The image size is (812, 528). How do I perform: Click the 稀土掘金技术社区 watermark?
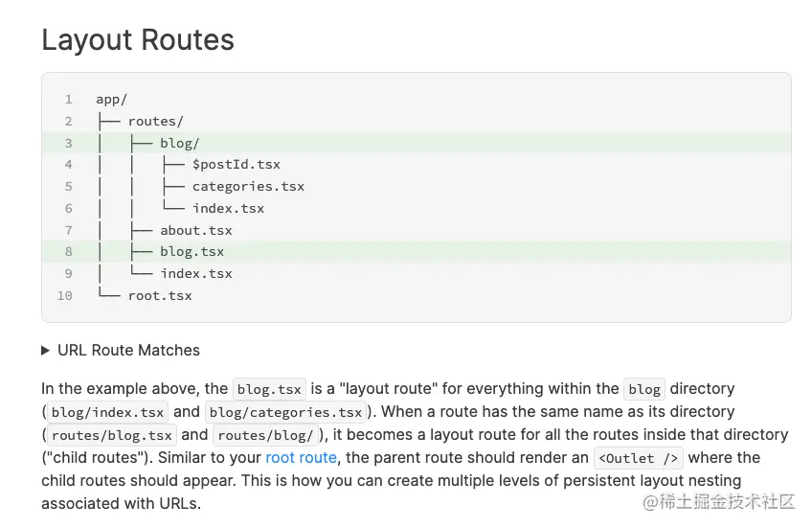718,501
